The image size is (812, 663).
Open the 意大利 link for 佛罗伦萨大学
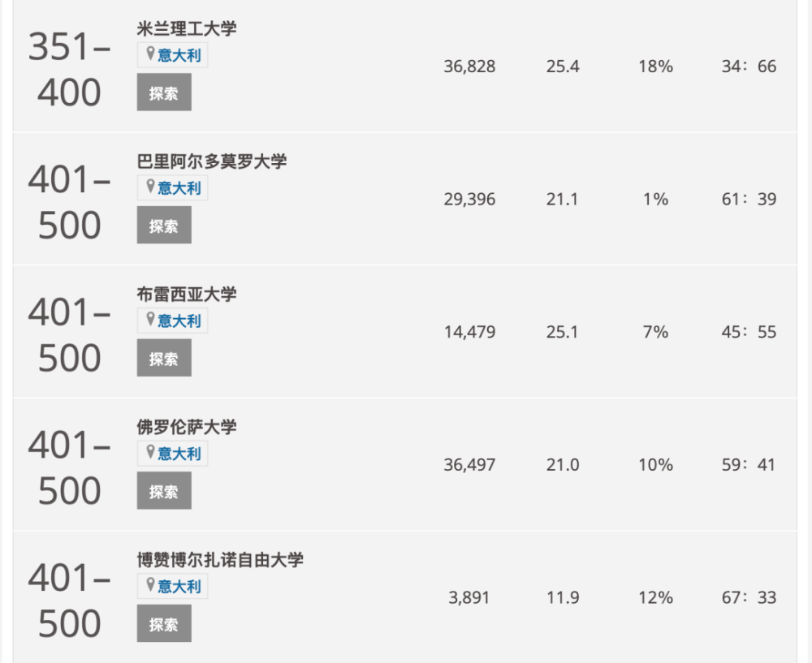point(179,454)
